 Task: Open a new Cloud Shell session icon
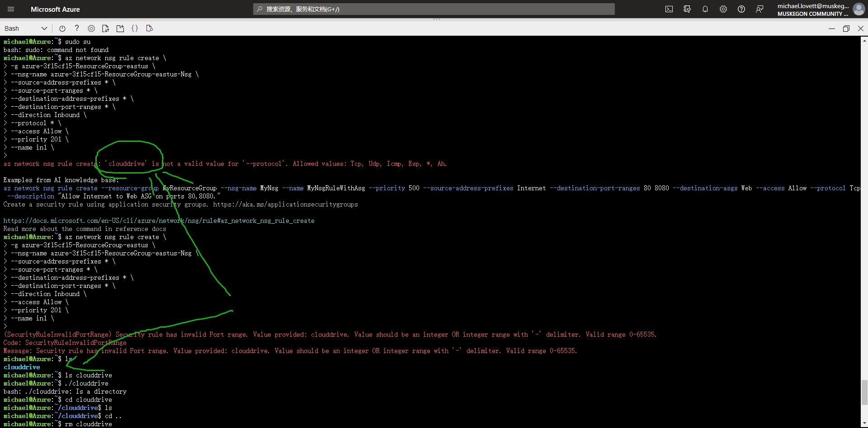120,28
